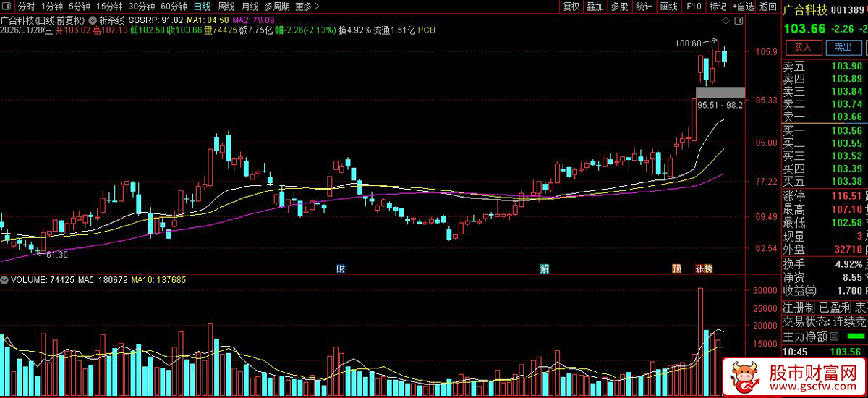Viewport: 868px width, 398px height.
Task: Click the 复权 toolbar button
Action: pyautogui.click(x=571, y=7)
